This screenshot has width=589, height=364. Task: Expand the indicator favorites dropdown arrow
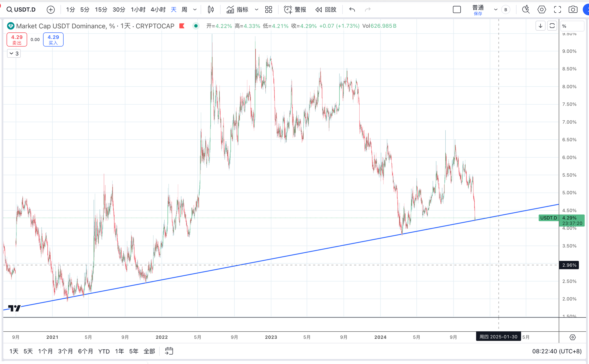[257, 10]
